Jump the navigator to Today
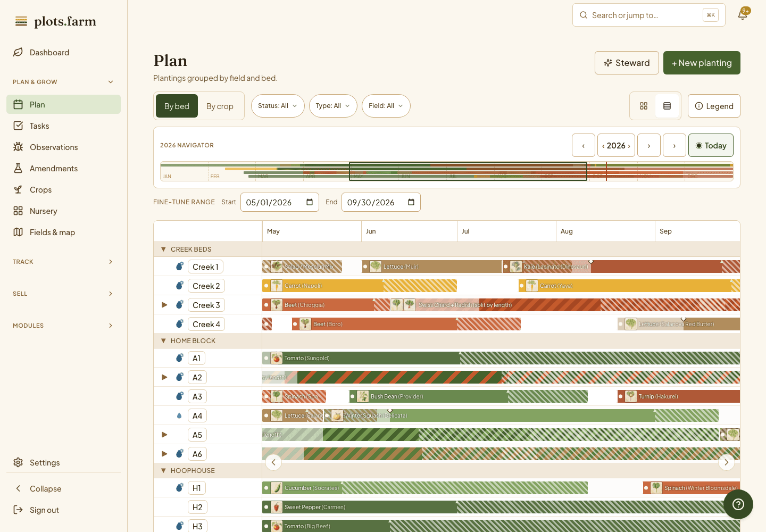 [x=711, y=145]
